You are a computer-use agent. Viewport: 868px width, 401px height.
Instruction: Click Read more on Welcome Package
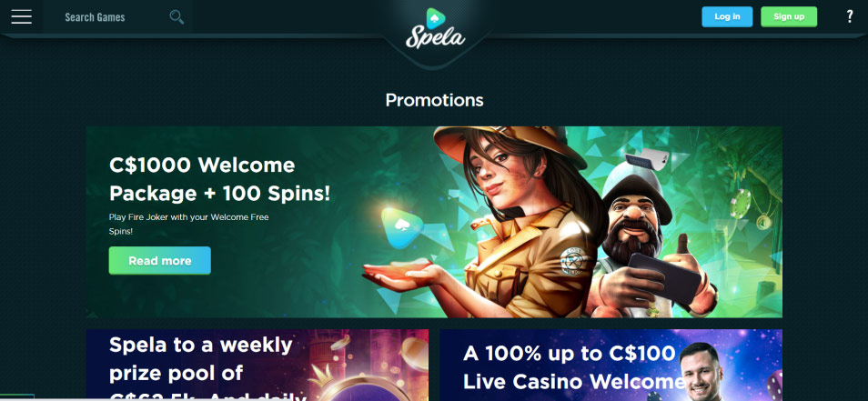click(x=160, y=260)
